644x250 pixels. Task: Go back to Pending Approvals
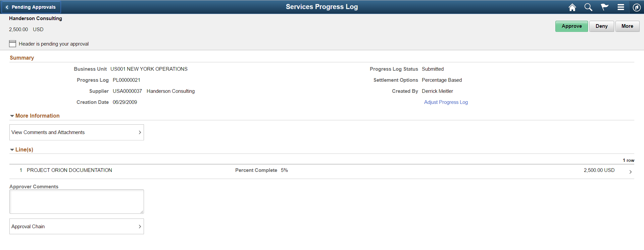click(x=31, y=7)
